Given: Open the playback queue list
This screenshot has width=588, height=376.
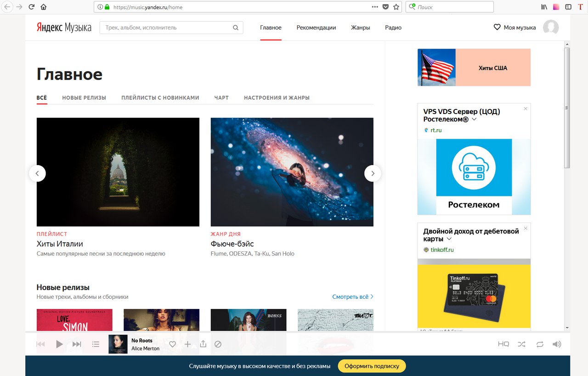Looking at the screenshot, I should pos(96,344).
